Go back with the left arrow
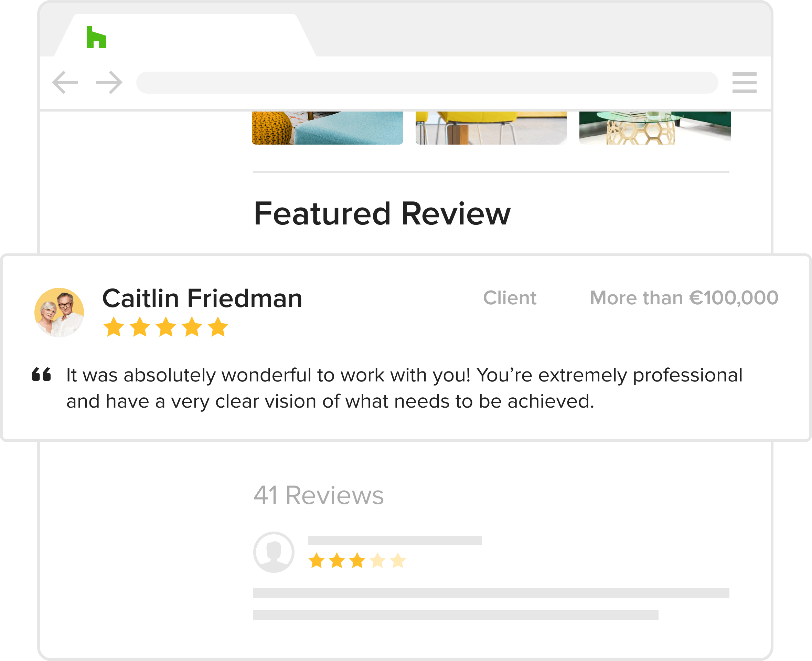 click(65, 82)
